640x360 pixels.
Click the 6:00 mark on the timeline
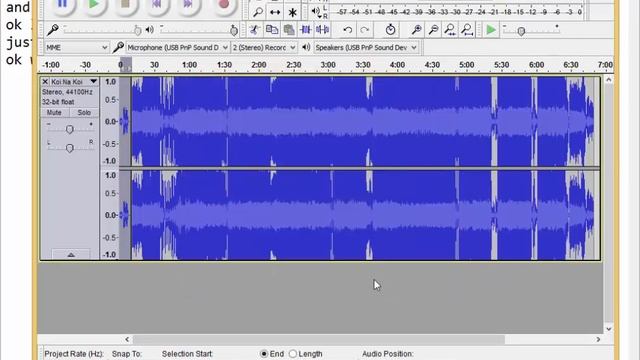click(536, 65)
